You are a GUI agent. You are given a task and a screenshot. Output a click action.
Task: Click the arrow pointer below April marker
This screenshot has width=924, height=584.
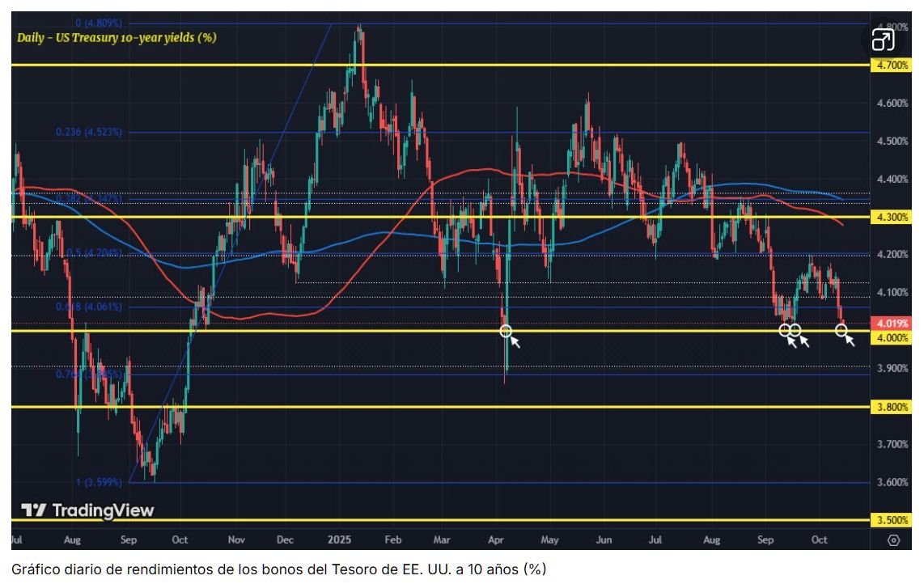click(515, 342)
